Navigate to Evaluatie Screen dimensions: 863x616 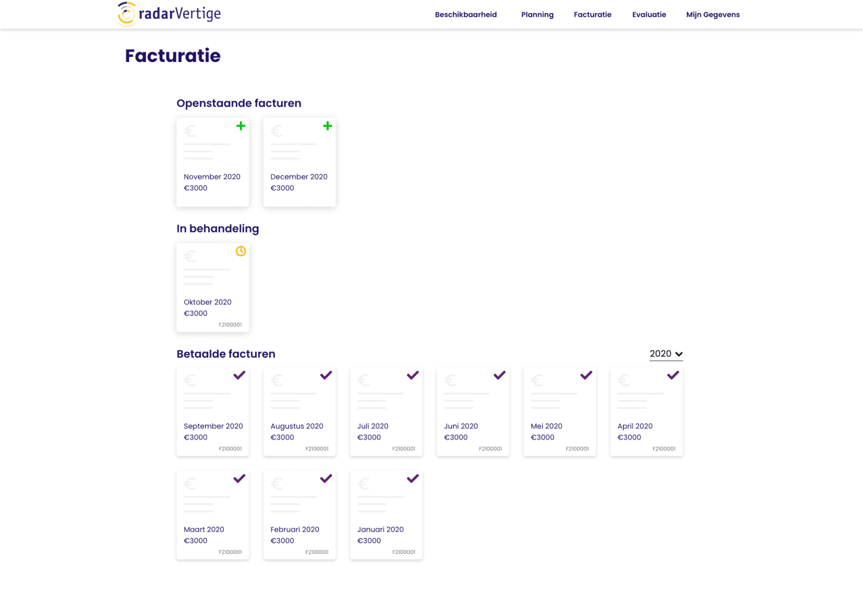[x=649, y=15]
